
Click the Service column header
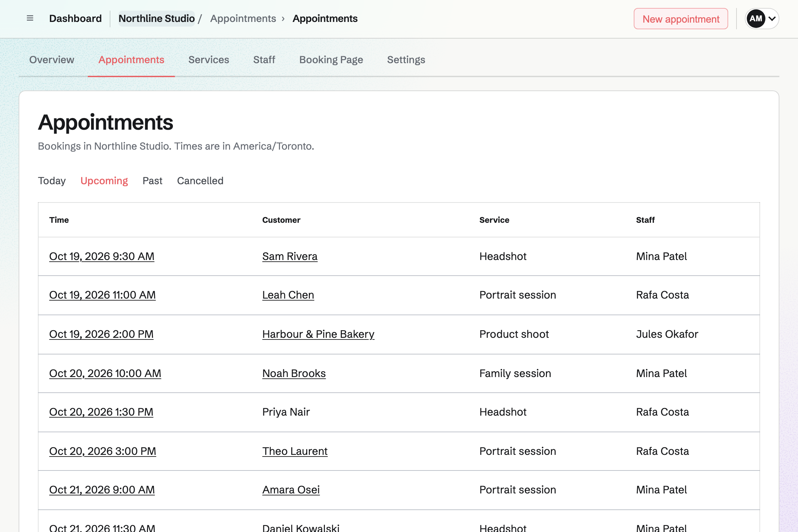[494, 220]
